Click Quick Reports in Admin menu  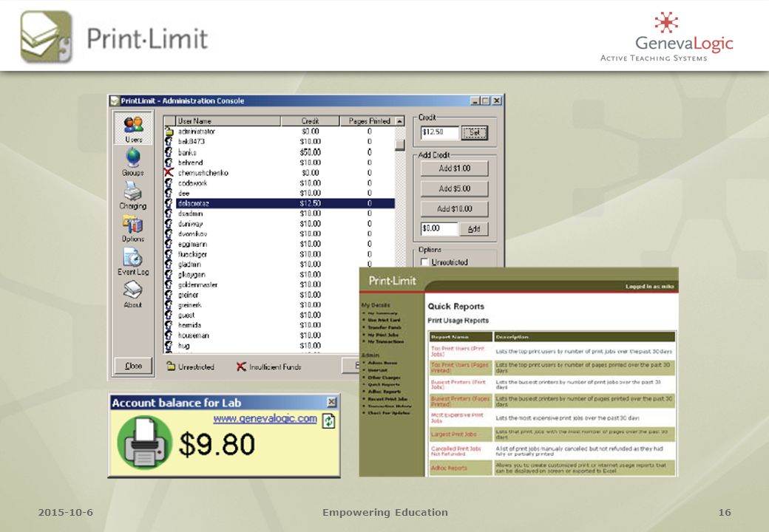(384, 384)
